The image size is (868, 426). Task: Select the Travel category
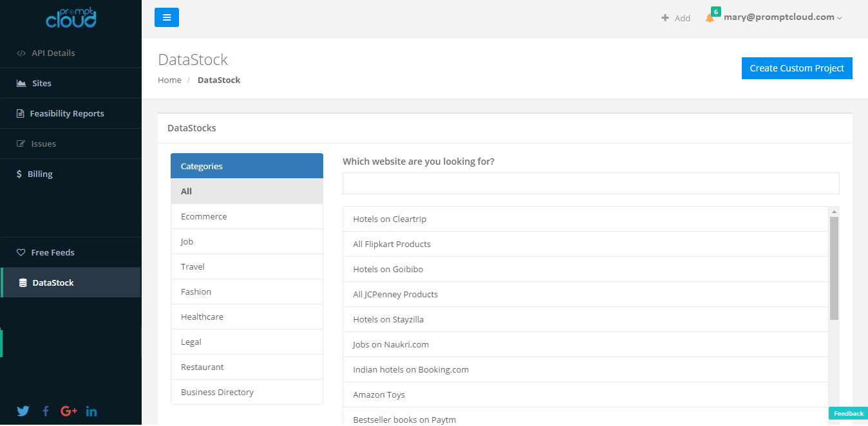point(247,266)
